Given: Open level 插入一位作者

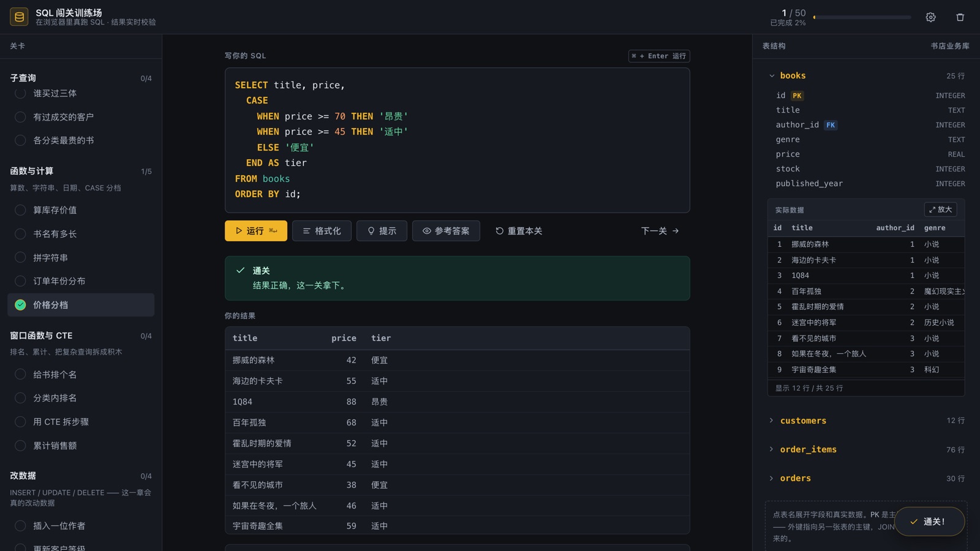Looking at the screenshot, I should coord(81,526).
